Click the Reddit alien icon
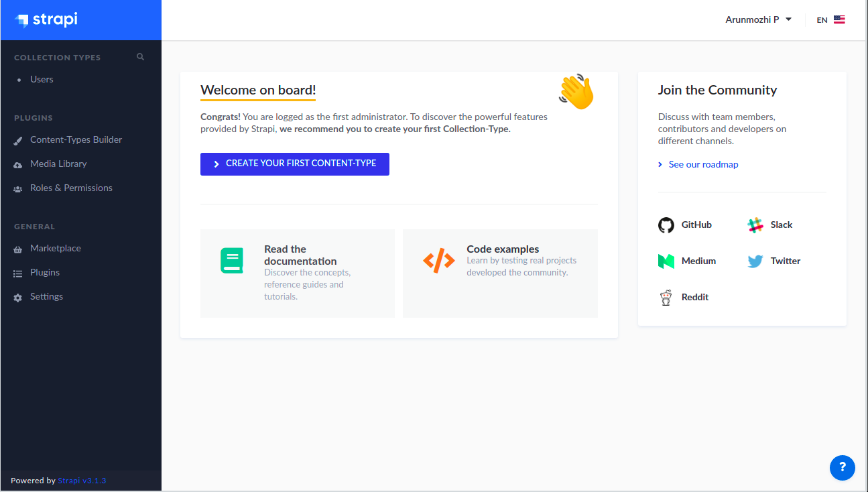Viewport: 868px width, 492px height. (666, 298)
